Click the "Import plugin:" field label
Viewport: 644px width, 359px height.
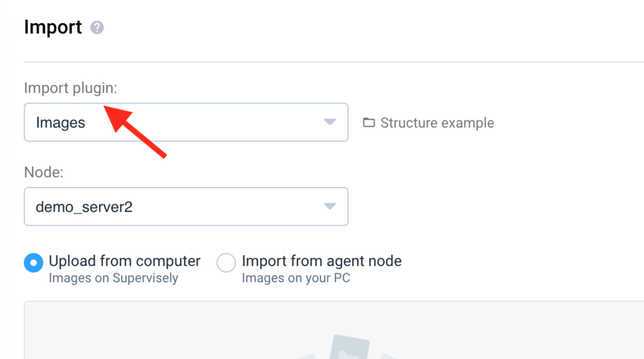[x=71, y=87]
